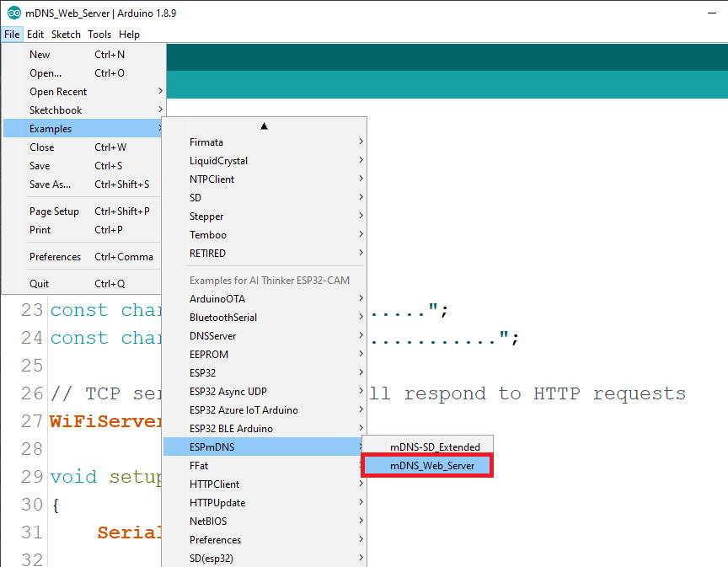
Task: Click line number 29 in the editor
Action: click(x=31, y=477)
